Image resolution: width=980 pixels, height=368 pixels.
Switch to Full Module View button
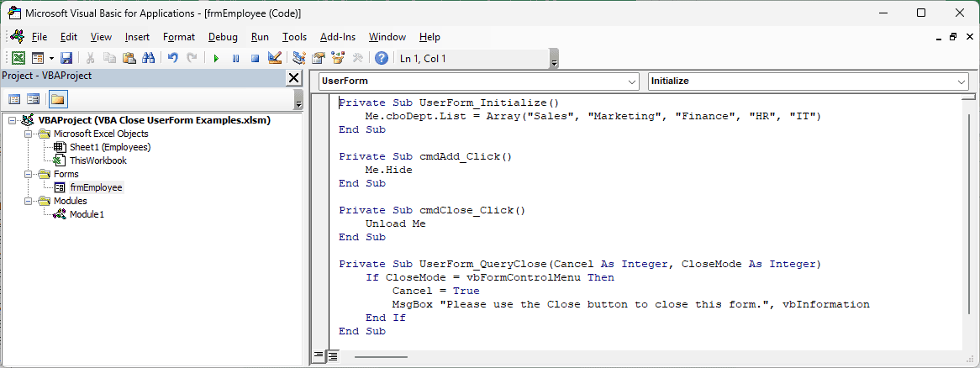click(x=332, y=357)
